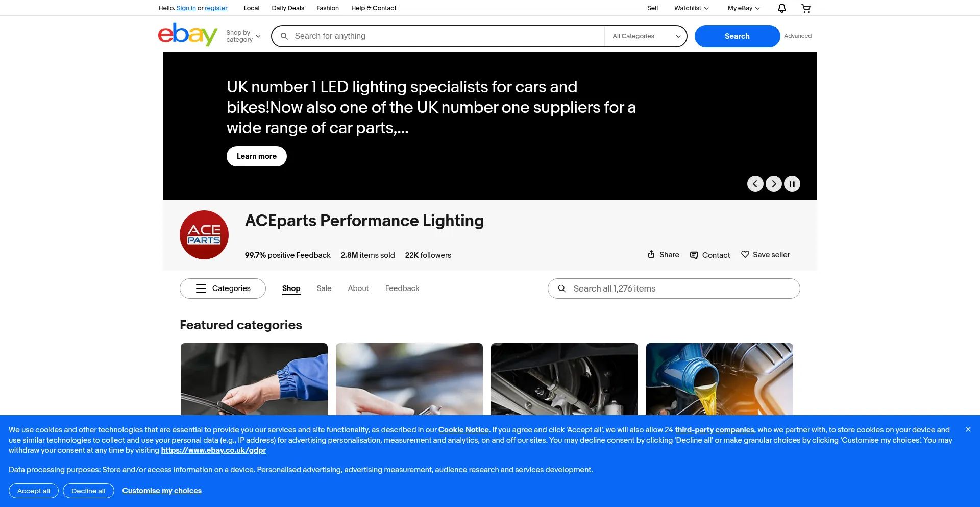Click the ACE Parts seller logo
This screenshot has height=507, width=980.
point(204,235)
